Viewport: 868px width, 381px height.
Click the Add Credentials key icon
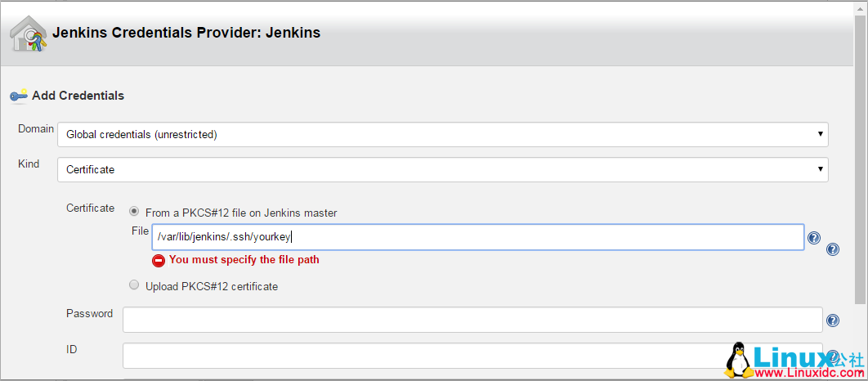click(x=18, y=96)
